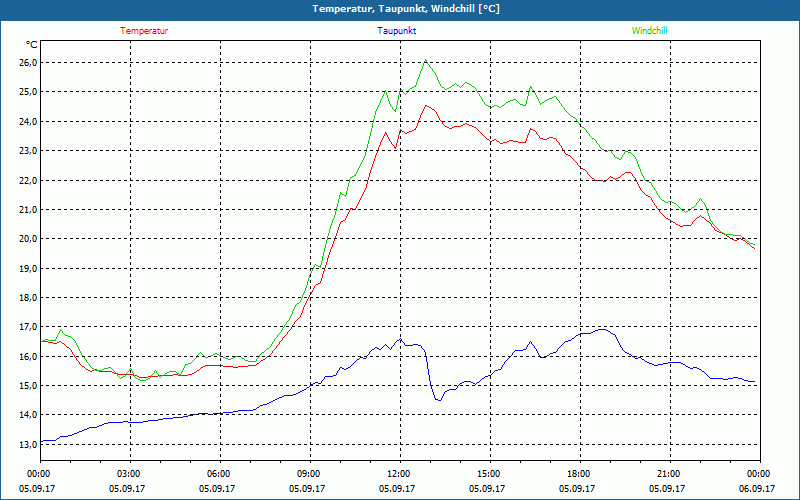
Task: Click the 23,0 y-axis value
Action: point(28,151)
